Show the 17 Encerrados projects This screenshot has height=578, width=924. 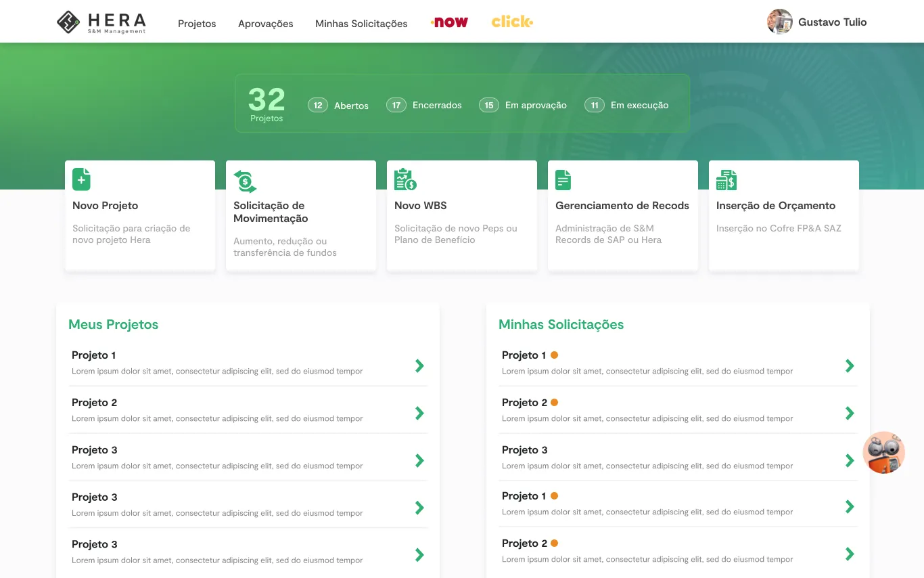[x=424, y=106]
